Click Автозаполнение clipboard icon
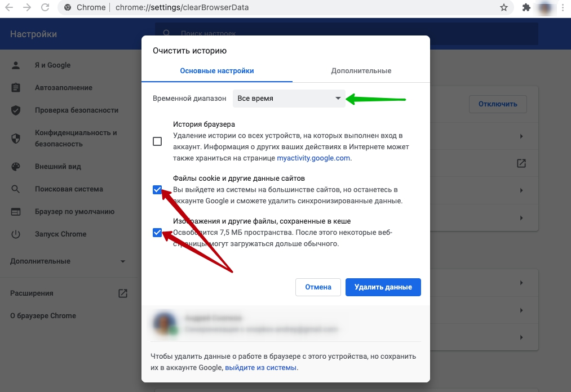Viewport: 571px width, 392px height. coord(16,88)
